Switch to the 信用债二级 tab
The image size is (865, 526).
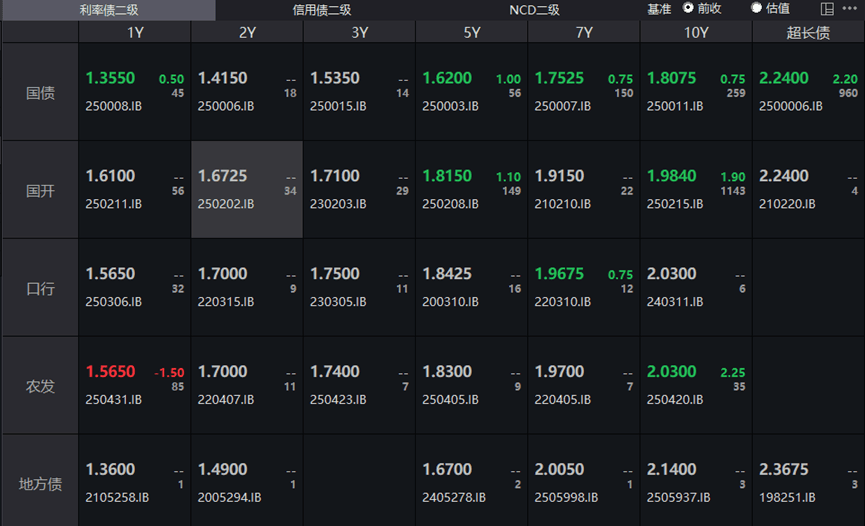(x=321, y=10)
